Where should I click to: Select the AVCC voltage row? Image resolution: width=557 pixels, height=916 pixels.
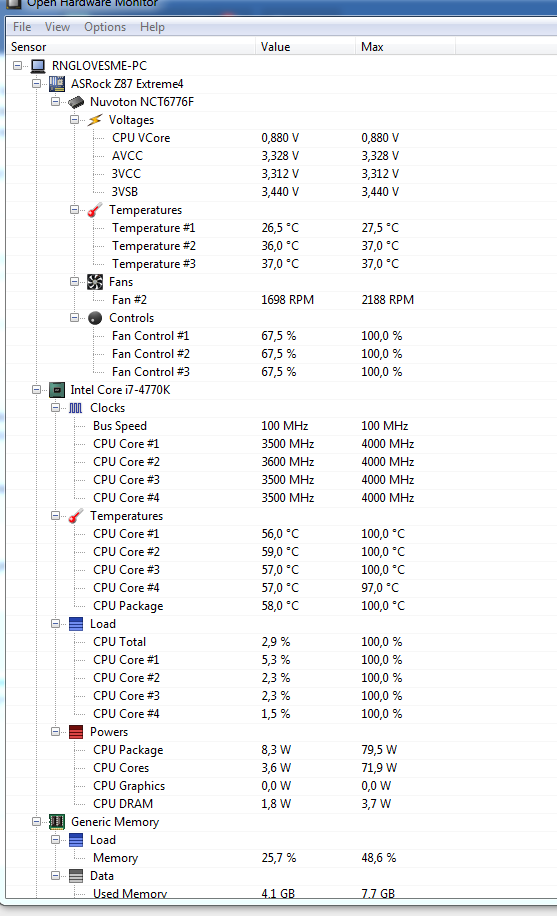pos(282,156)
